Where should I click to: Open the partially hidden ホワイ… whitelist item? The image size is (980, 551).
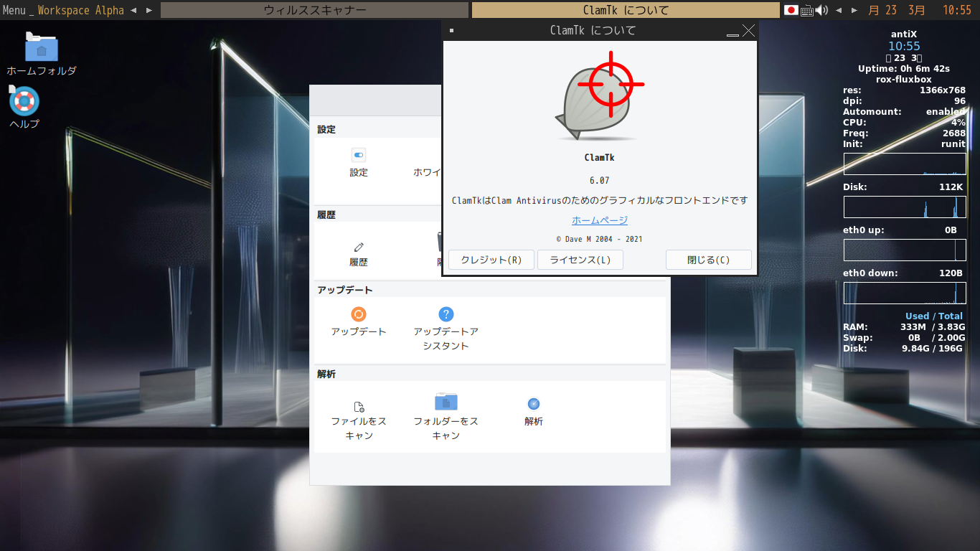point(427,172)
